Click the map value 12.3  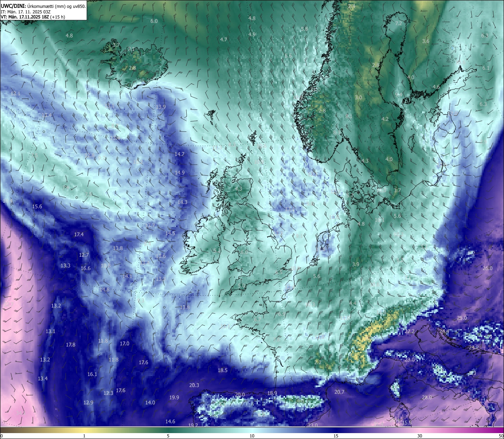[x=108, y=393]
